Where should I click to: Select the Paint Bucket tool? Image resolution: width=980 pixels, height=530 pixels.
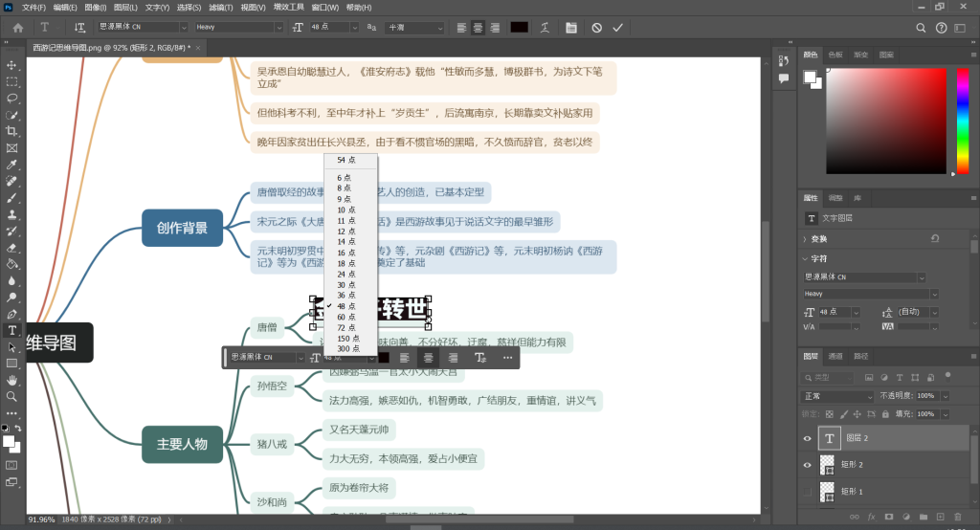[x=11, y=264]
